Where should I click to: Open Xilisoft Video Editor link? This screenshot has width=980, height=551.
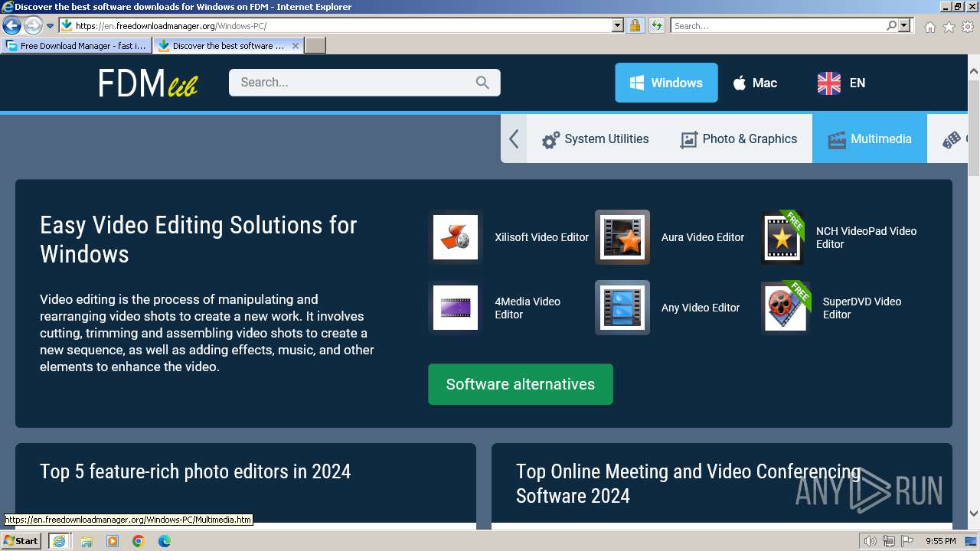pyautogui.click(x=541, y=237)
